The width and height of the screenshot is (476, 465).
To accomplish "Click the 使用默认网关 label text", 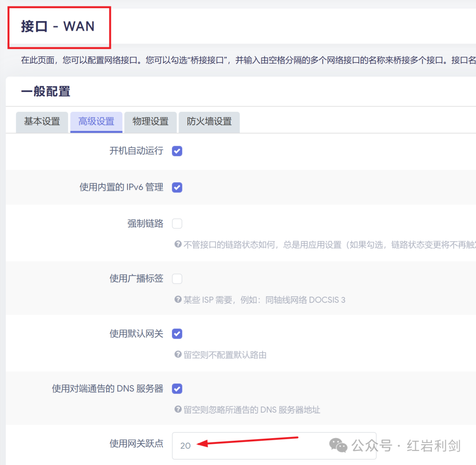I will tap(136, 334).
